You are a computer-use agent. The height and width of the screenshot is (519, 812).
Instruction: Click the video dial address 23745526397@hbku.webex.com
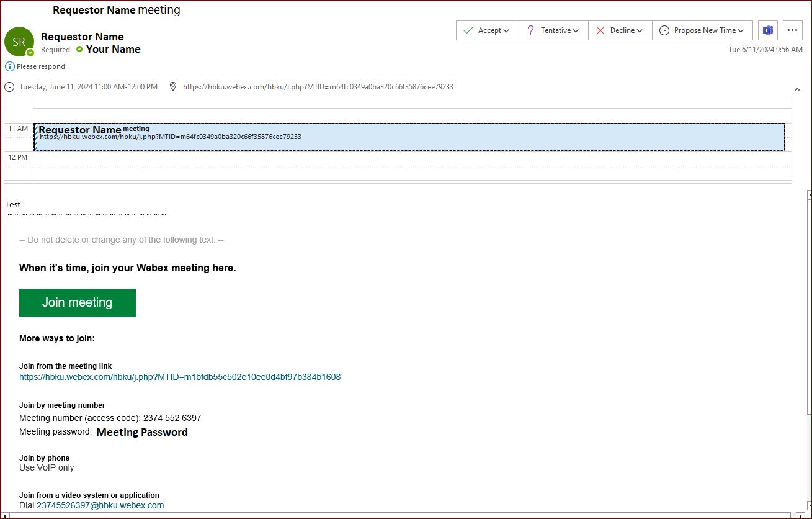pyautogui.click(x=100, y=505)
